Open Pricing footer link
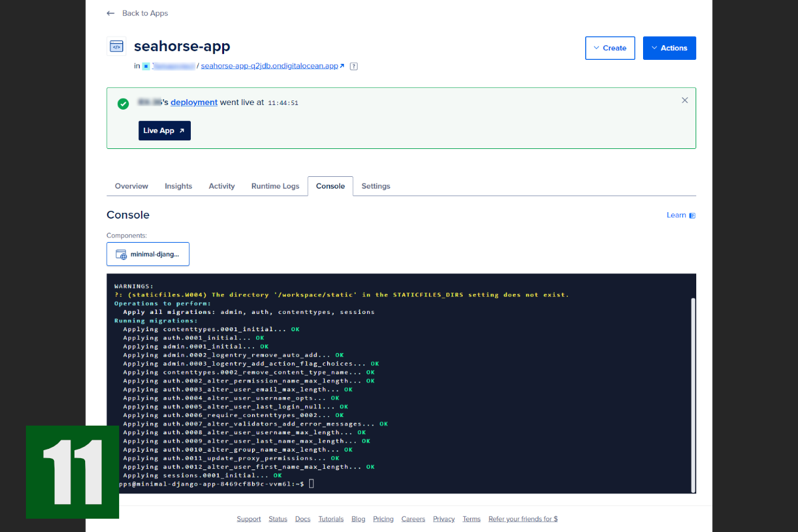Image resolution: width=798 pixels, height=532 pixels. click(x=383, y=519)
